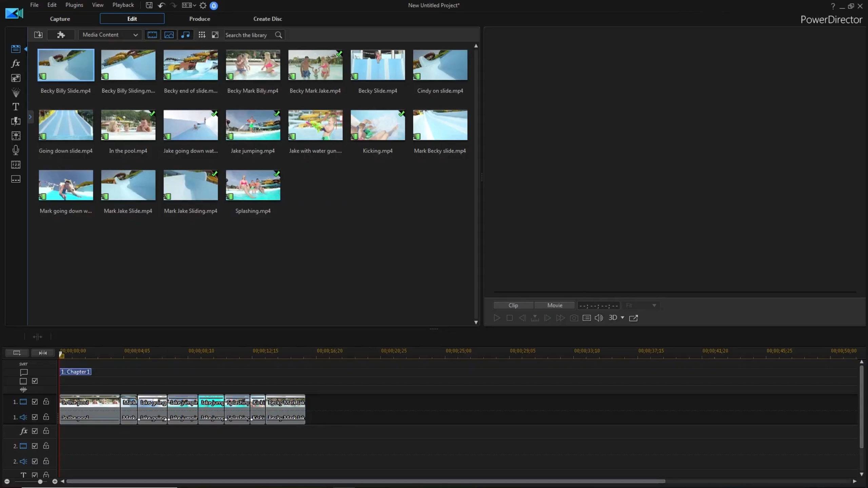This screenshot has height=488, width=868.
Task: Select Clip preview mode
Action: click(x=513, y=305)
